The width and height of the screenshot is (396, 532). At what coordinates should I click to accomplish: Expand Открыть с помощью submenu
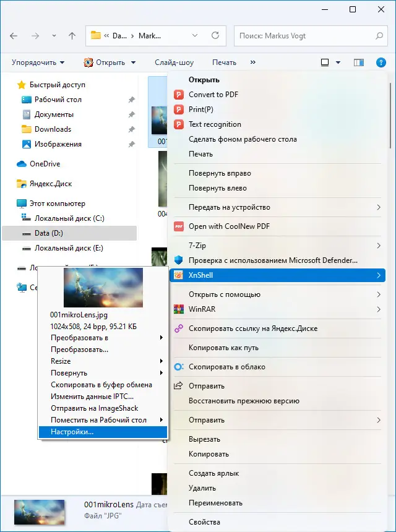pos(278,294)
